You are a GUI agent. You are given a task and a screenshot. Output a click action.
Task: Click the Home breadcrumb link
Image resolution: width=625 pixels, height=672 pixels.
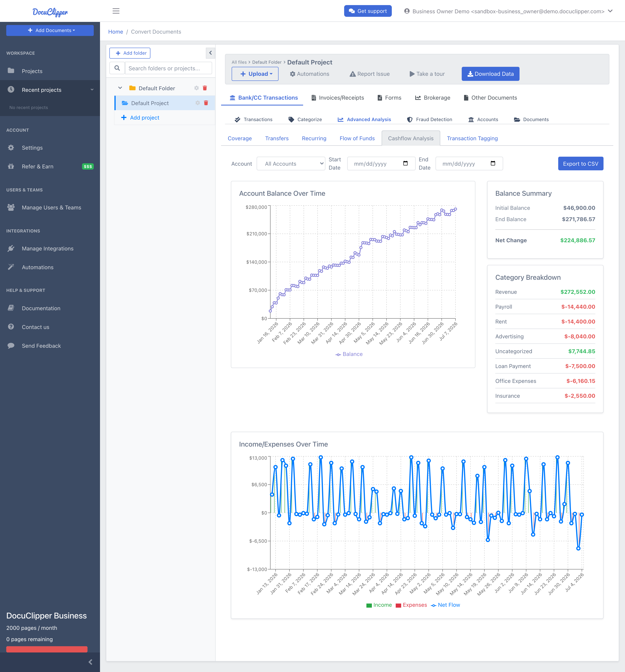(x=116, y=32)
